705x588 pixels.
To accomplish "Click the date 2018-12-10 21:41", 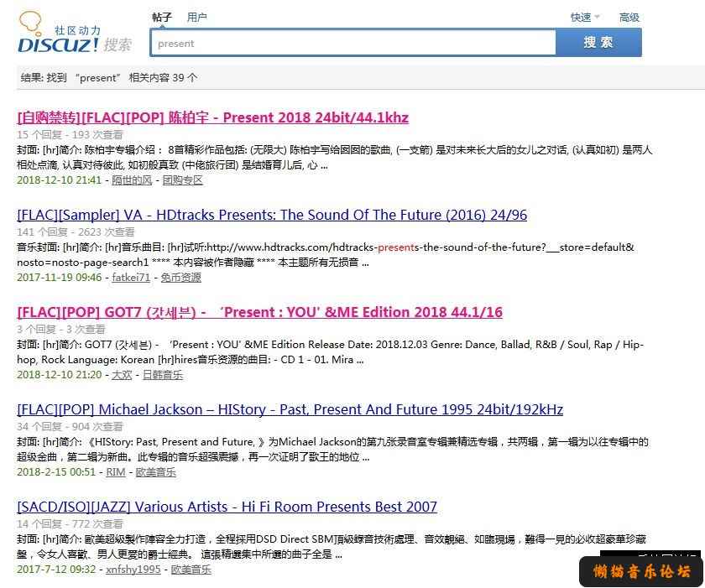I will click(x=60, y=180).
